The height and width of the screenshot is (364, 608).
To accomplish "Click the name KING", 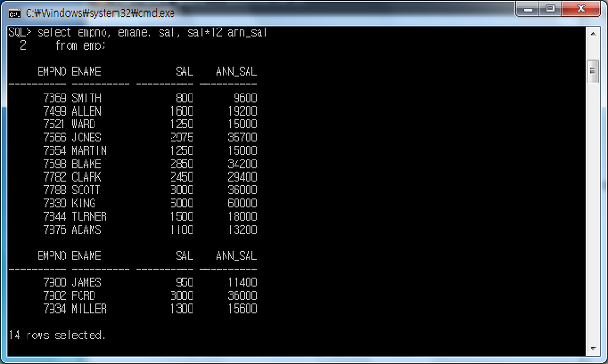I will (83, 204).
